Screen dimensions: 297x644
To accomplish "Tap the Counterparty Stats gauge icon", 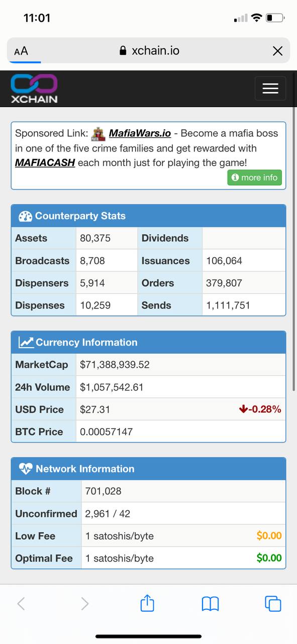I will [25, 216].
